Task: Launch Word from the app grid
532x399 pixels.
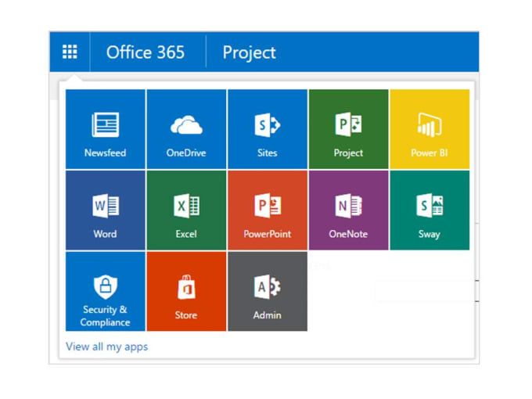Action: (106, 210)
